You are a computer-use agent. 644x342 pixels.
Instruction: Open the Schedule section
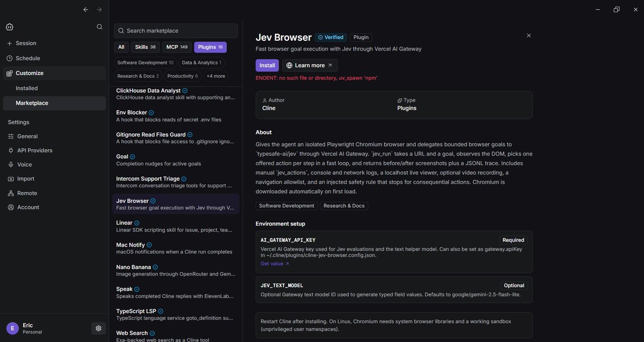54,58
